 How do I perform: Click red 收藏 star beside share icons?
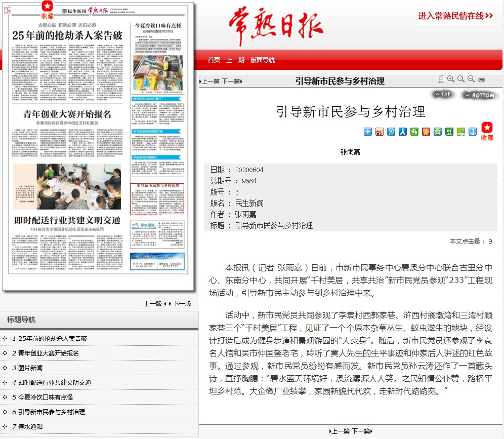pos(487,131)
